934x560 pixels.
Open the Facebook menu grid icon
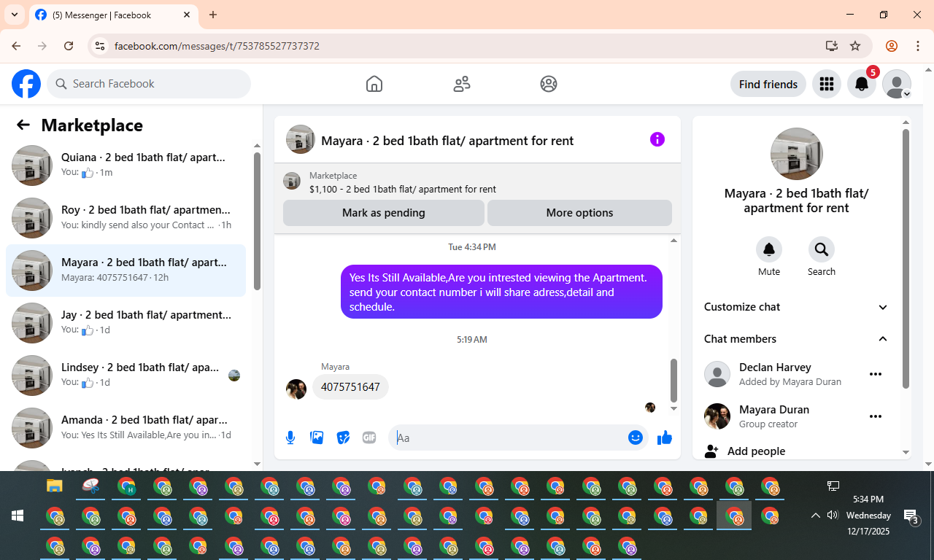(827, 84)
